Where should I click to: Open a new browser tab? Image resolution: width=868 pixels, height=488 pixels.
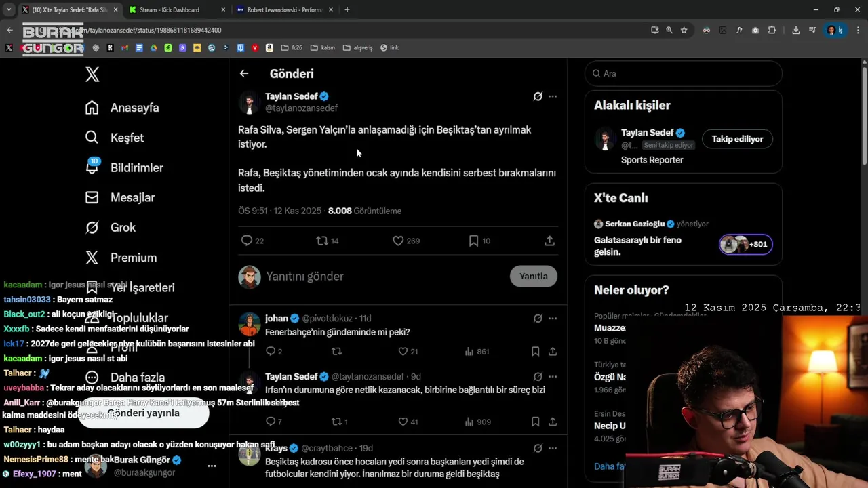pyautogui.click(x=347, y=9)
